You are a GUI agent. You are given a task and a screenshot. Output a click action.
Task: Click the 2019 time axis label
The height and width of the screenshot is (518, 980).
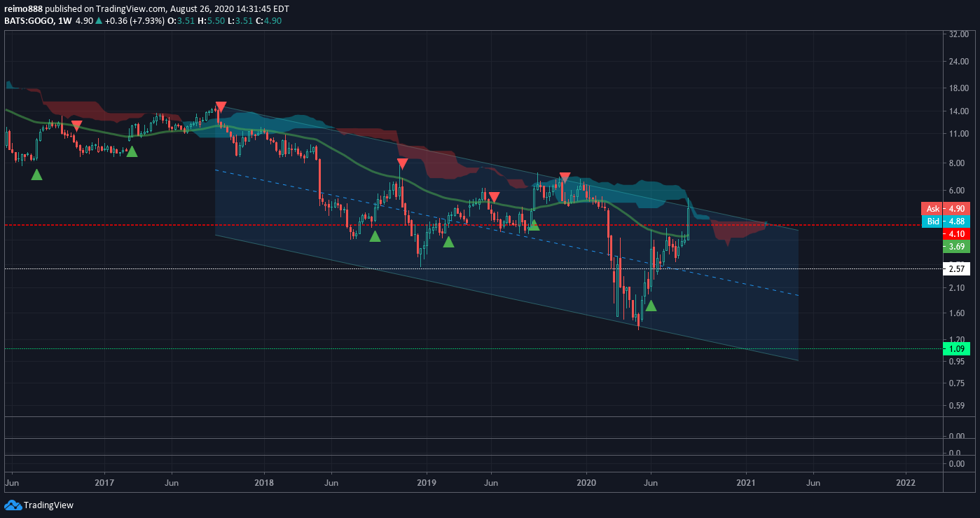tap(427, 482)
